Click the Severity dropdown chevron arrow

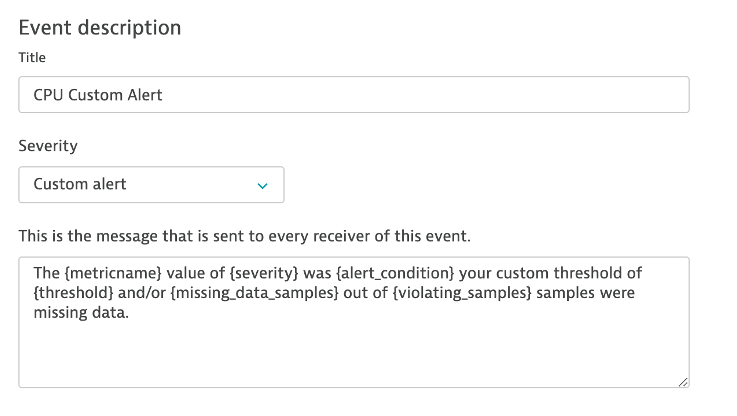(x=263, y=186)
